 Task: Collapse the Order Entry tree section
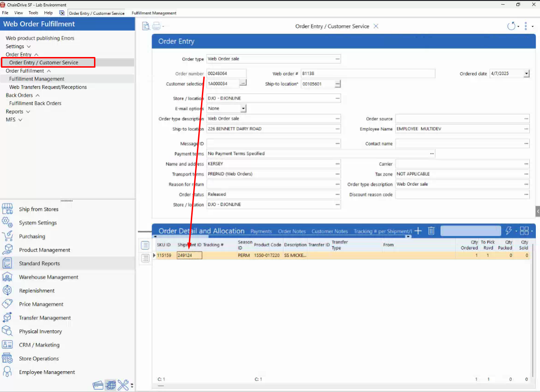click(36, 54)
